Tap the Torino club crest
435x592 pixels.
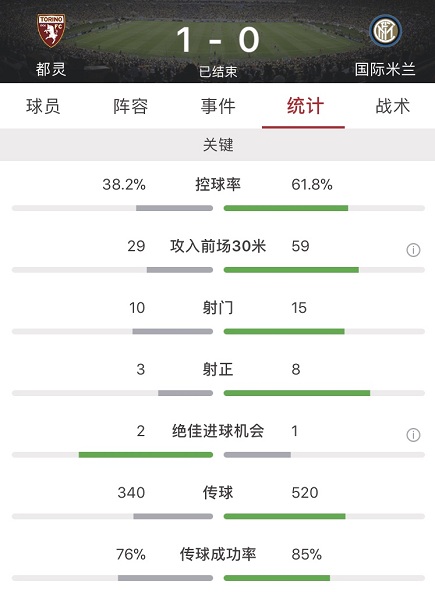(51, 31)
